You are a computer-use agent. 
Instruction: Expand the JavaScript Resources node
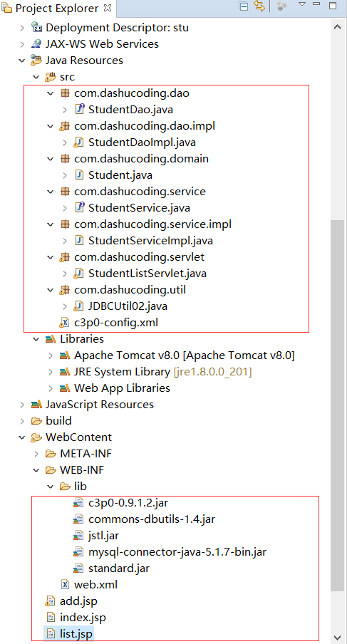pyautogui.click(x=22, y=405)
